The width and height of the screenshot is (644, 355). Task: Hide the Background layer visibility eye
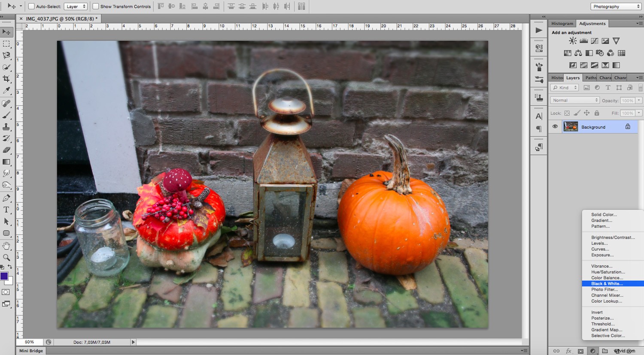555,126
